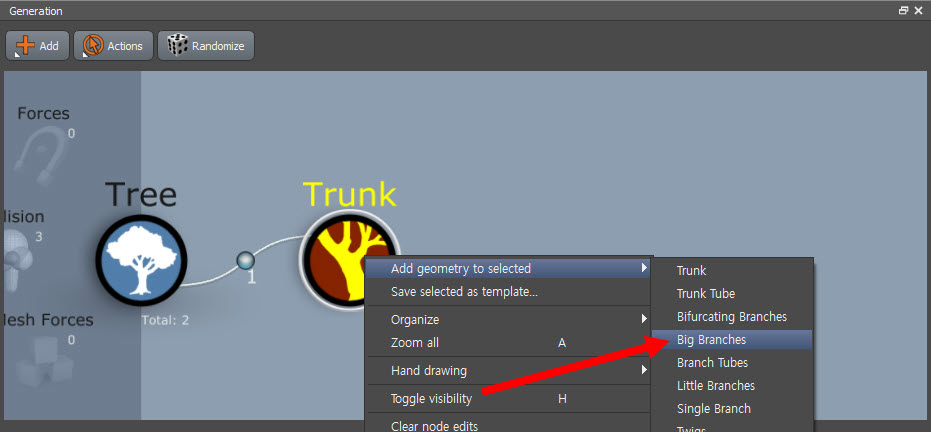Image resolution: width=931 pixels, height=432 pixels.
Task: Click the Total: 2 text under Tree
Action: [165, 320]
